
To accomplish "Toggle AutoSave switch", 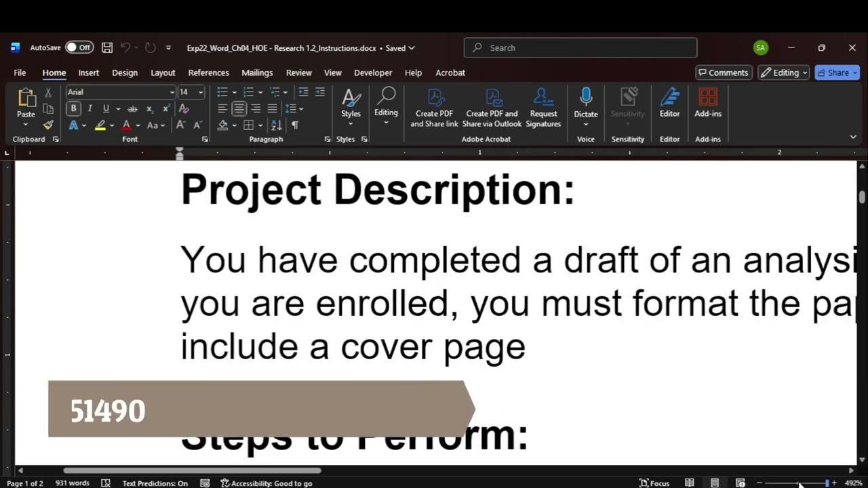I will point(79,47).
